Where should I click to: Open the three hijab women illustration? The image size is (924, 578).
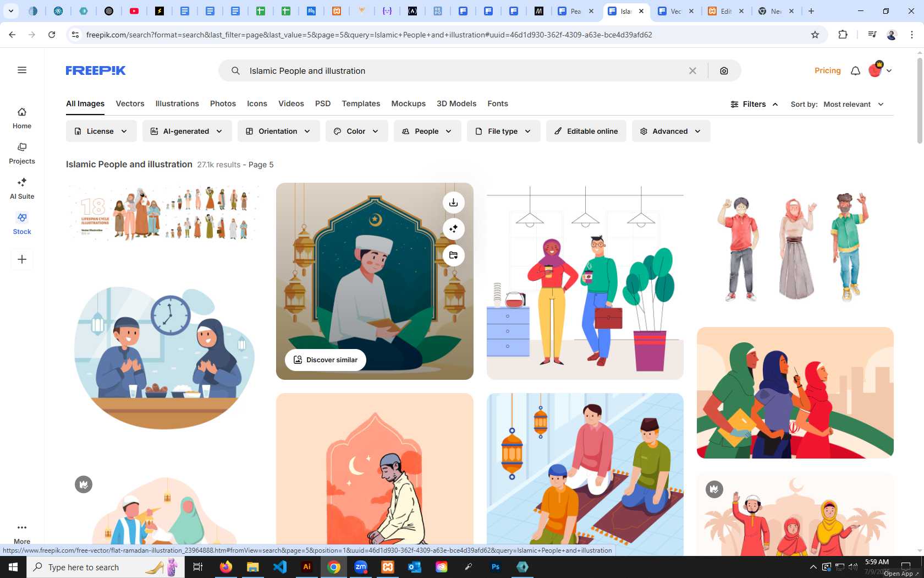(x=795, y=392)
